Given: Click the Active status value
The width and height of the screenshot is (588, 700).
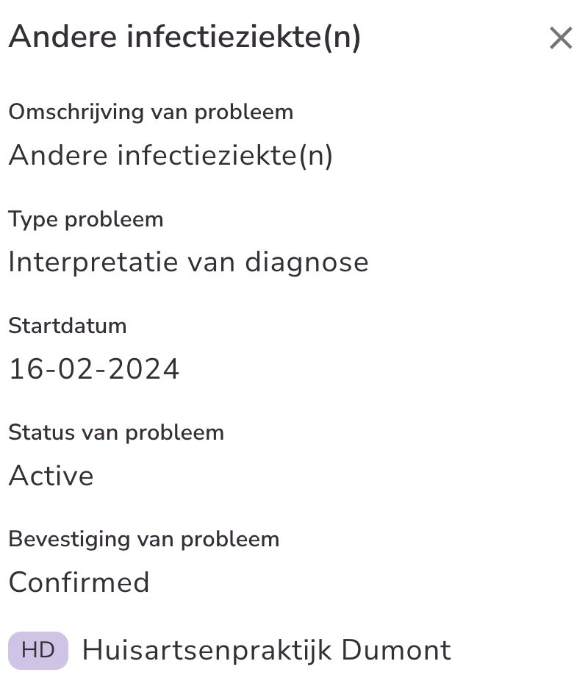Looking at the screenshot, I should [51, 476].
